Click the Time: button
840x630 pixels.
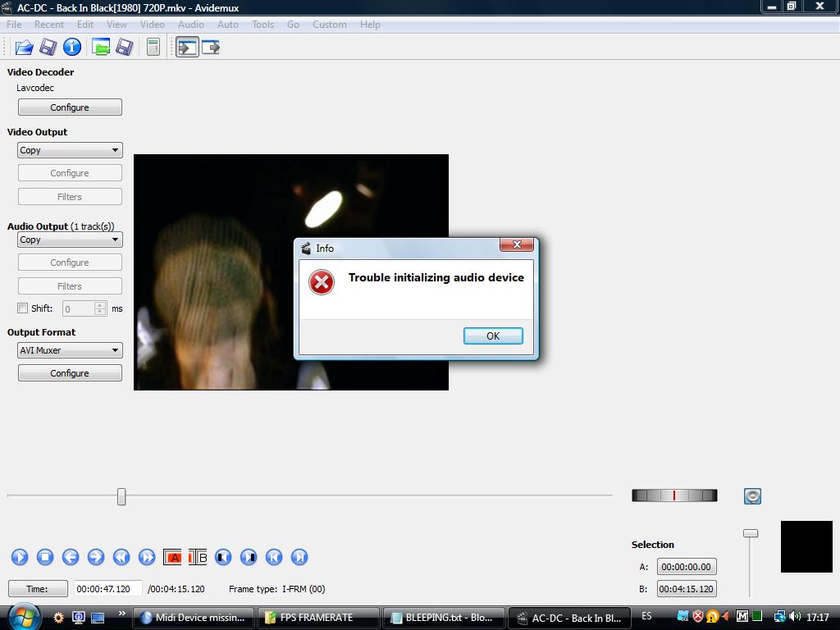tap(38, 589)
